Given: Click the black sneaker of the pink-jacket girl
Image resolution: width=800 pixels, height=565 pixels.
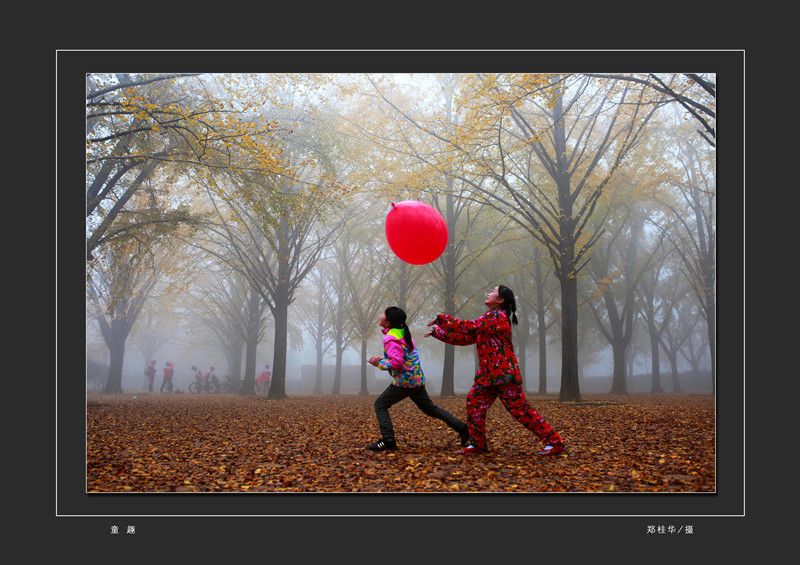Looking at the screenshot, I should pos(381,445).
